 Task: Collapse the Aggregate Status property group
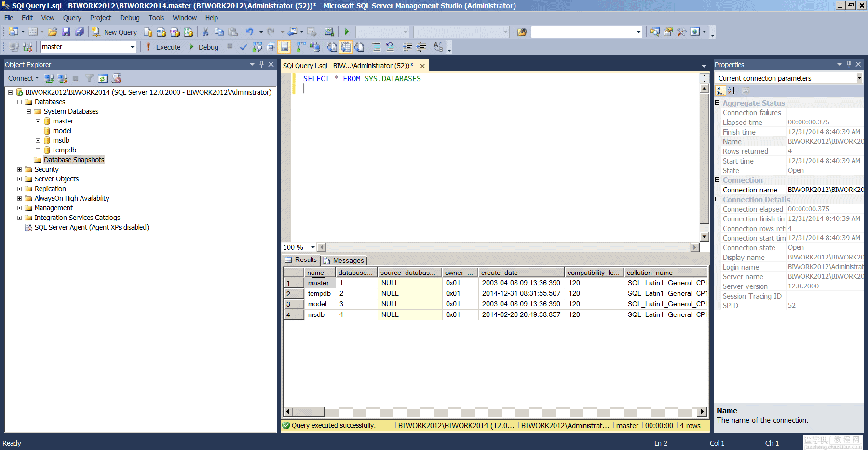tap(718, 103)
